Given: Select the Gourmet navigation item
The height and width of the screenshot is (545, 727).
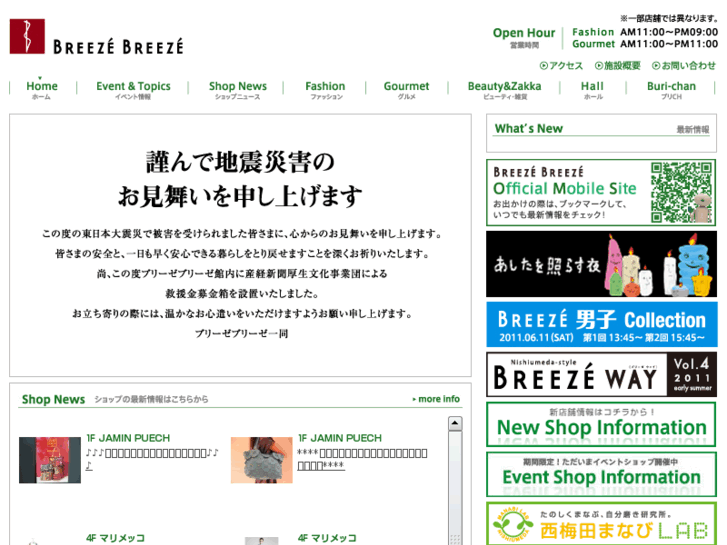Looking at the screenshot, I should (406, 89).
